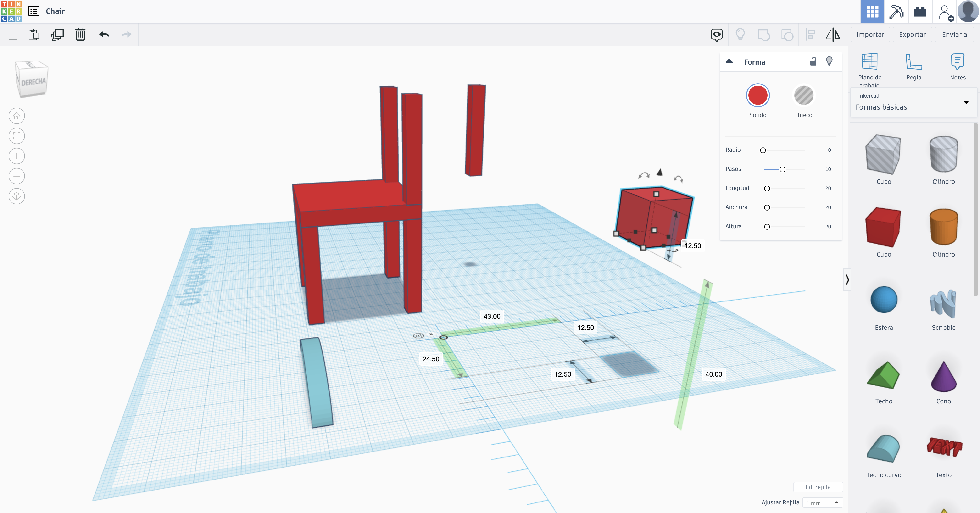The height and width of the screenshot is (513, 980).
Task: Hide selected shape via Forma lightbulb
Action: tap(829, 61)
